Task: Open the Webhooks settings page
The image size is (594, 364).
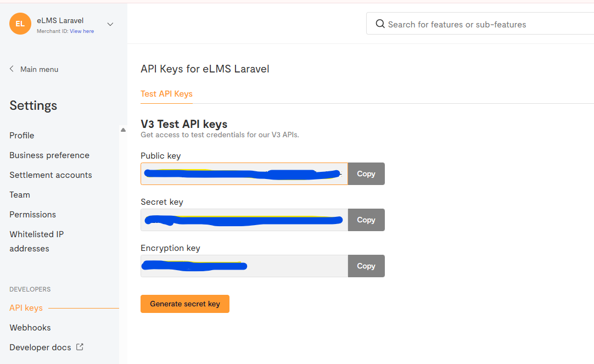Action: (x=30, y=328)
